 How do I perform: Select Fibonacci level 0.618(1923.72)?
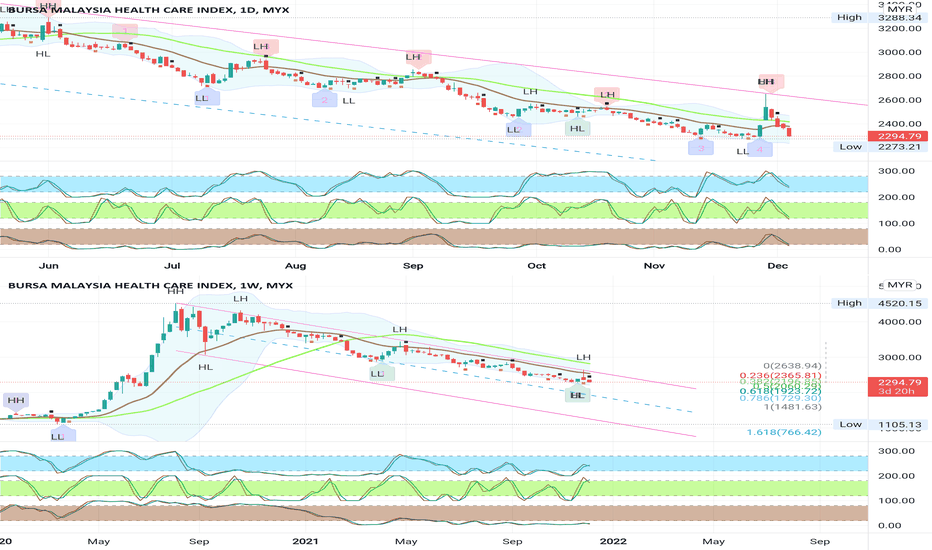780,391
